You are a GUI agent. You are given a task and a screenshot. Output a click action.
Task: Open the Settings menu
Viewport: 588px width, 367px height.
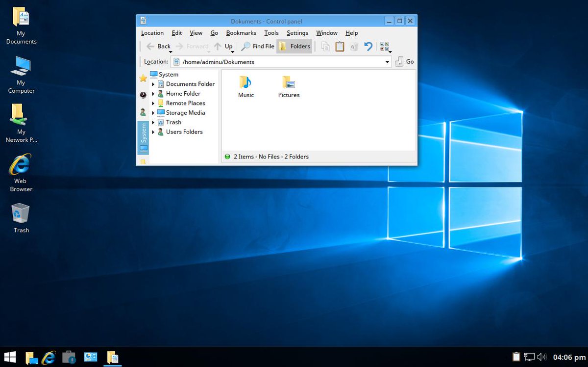click(297, 33)
